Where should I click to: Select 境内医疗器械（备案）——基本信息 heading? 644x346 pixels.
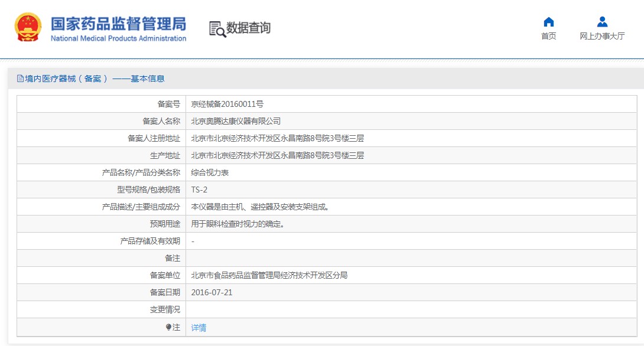pos(95,79)
